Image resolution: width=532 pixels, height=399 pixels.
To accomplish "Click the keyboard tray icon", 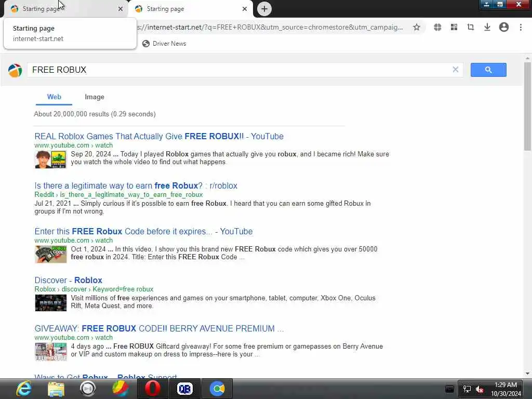I will pos(449,389).
